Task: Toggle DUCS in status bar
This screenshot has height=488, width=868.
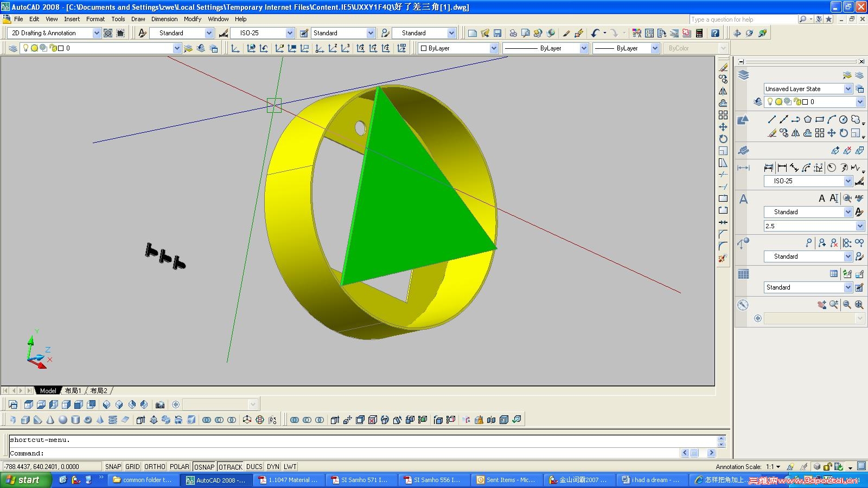Action: click(x=254, y=467)
